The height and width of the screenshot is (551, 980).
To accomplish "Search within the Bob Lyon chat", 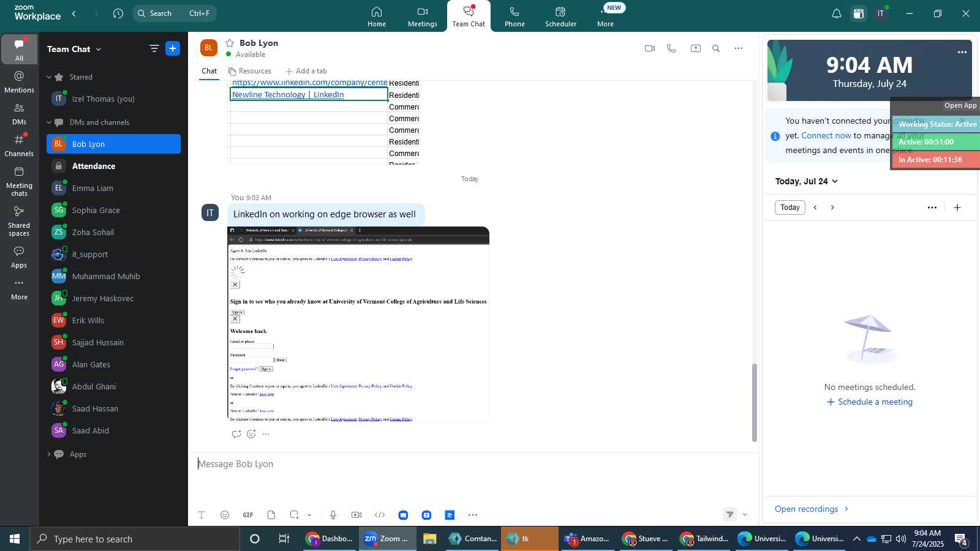I will (716, 48).
